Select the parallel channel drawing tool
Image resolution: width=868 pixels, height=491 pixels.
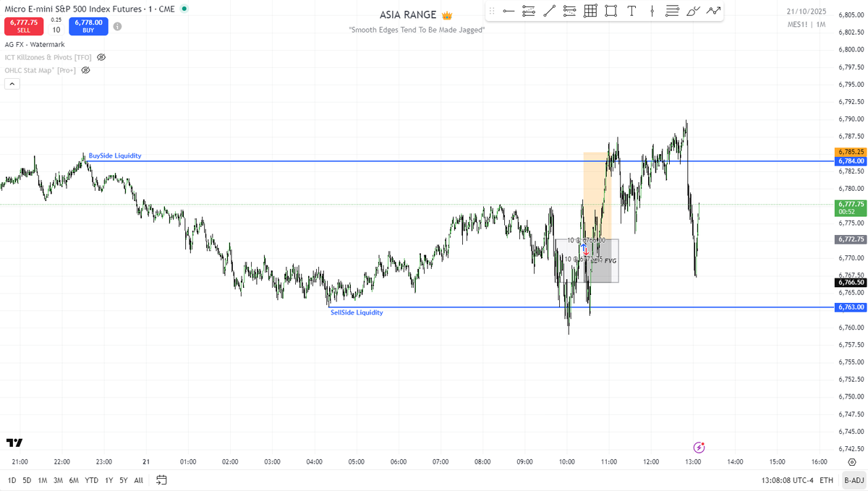(529, 11)
